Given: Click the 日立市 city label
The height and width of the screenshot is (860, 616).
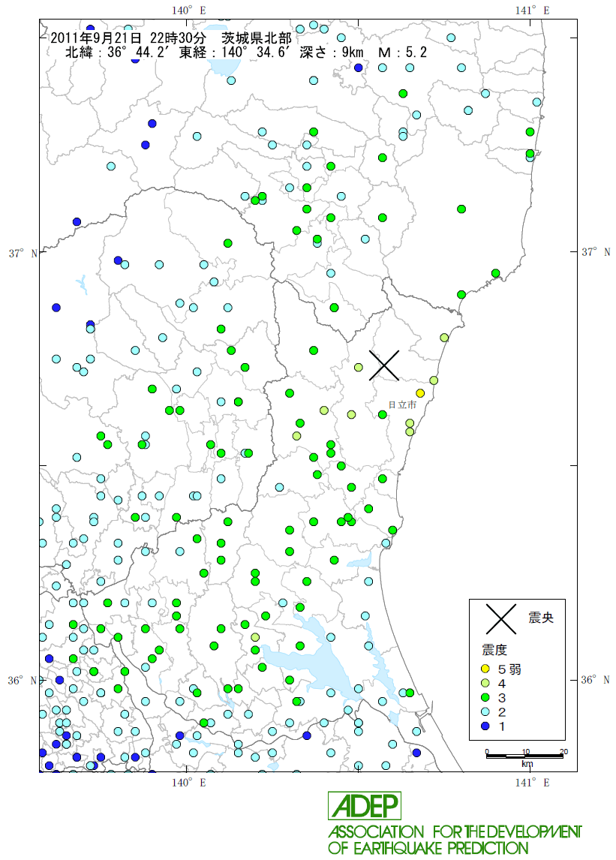Looking at the screenshot, I should click(x=403, y=404).
